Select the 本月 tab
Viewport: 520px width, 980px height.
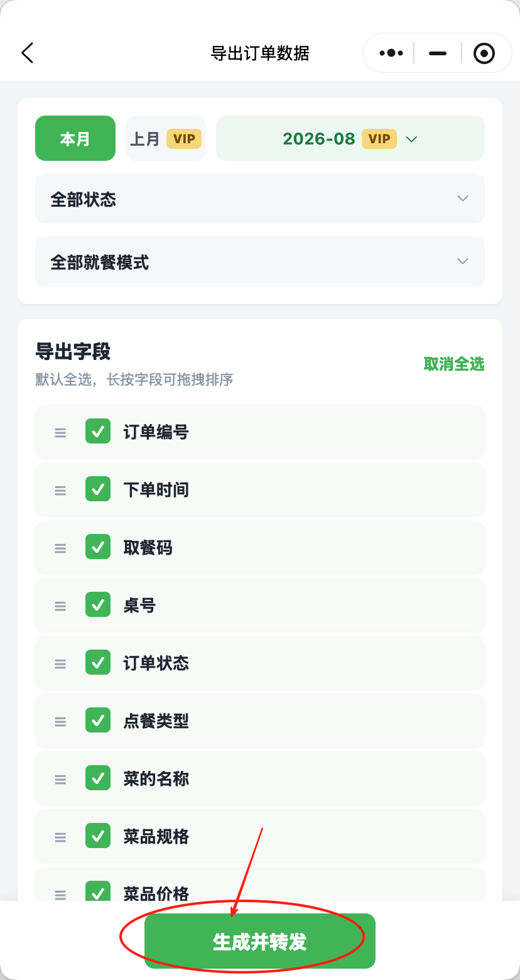[x=75, y=138]
